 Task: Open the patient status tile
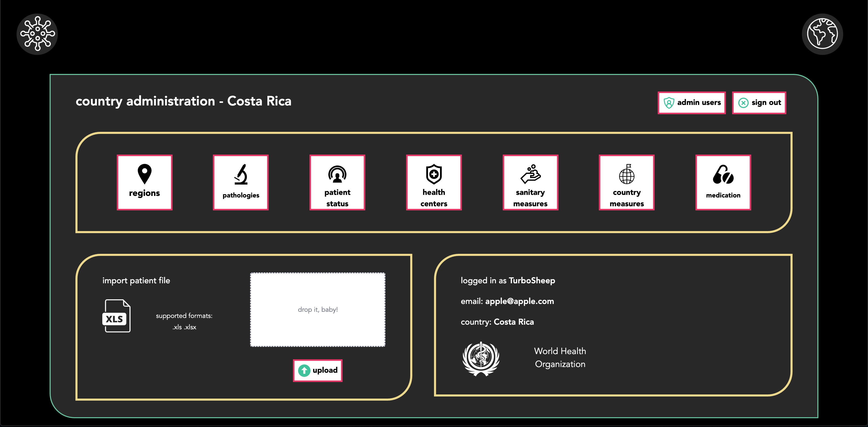tap(337, 182)
